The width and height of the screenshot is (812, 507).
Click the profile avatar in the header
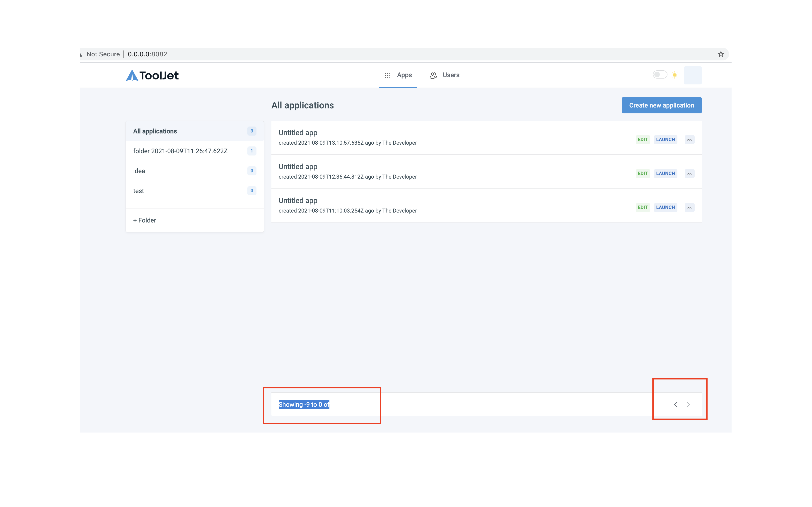pos(693,75)
